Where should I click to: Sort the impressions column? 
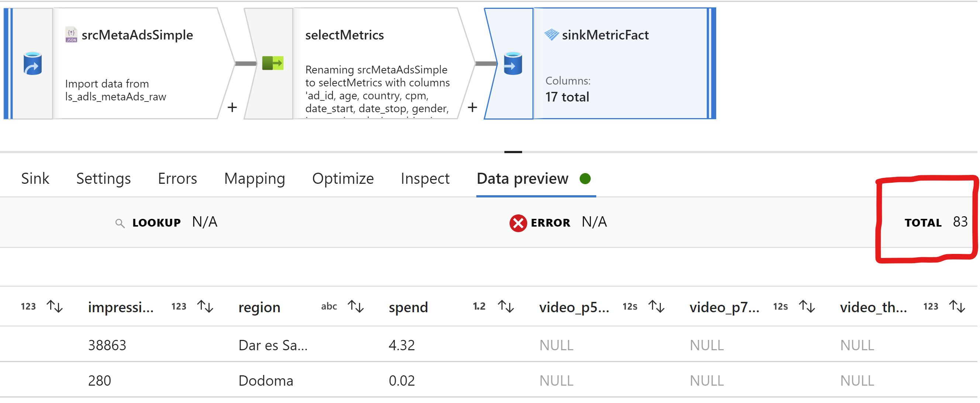(x=206, y=307)
